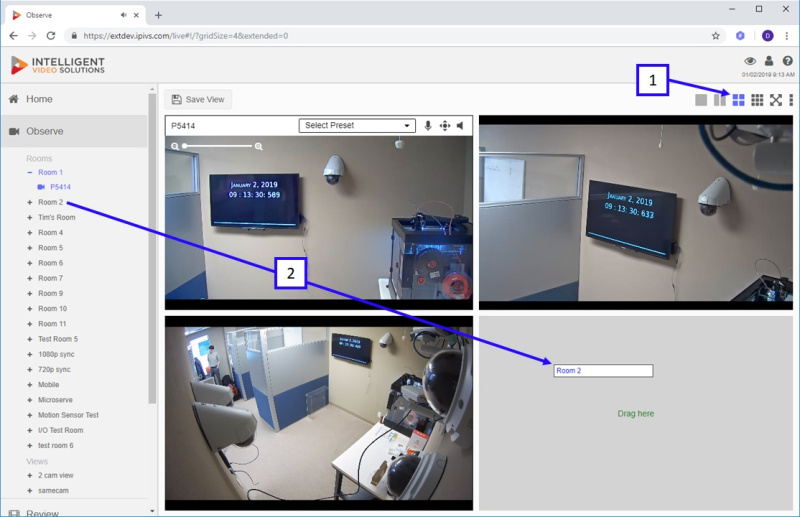The image size is (800, 517).
Task: Click the sidebar scroll down arrow
Action: coord(152,510)
